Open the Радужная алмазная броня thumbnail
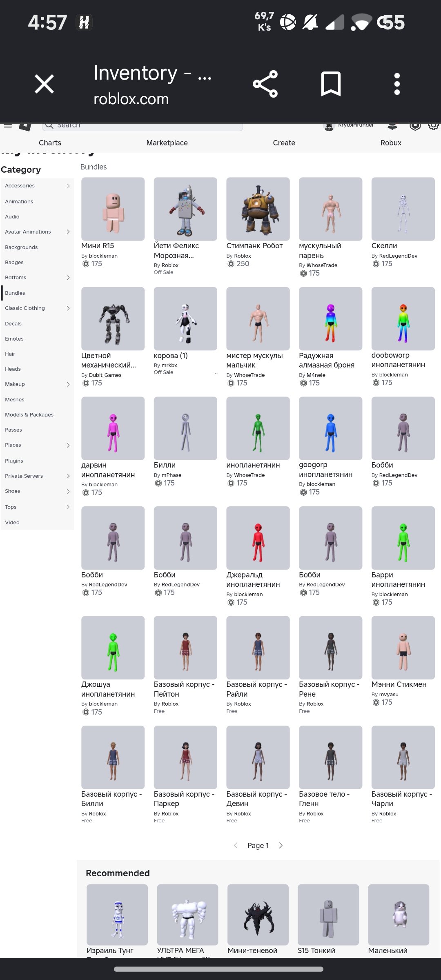This screenshot has height=980, width=441. (331, 318)
